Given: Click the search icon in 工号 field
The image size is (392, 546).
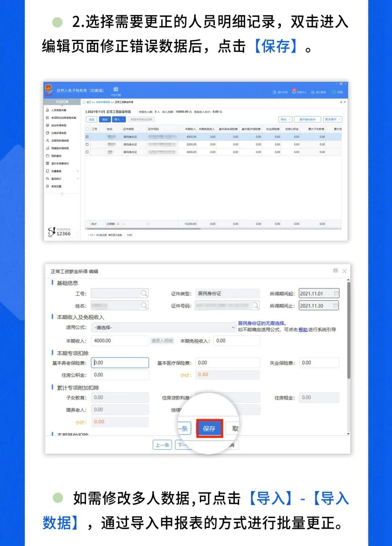Looking at the screenshot, I should point(144,293).
